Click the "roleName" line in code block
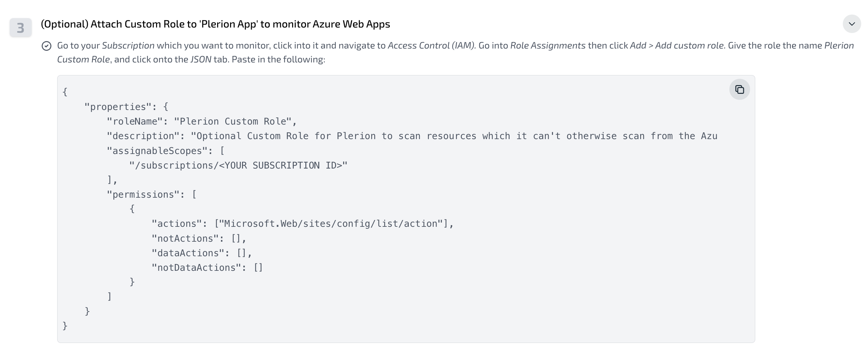 tap(201, 121)
